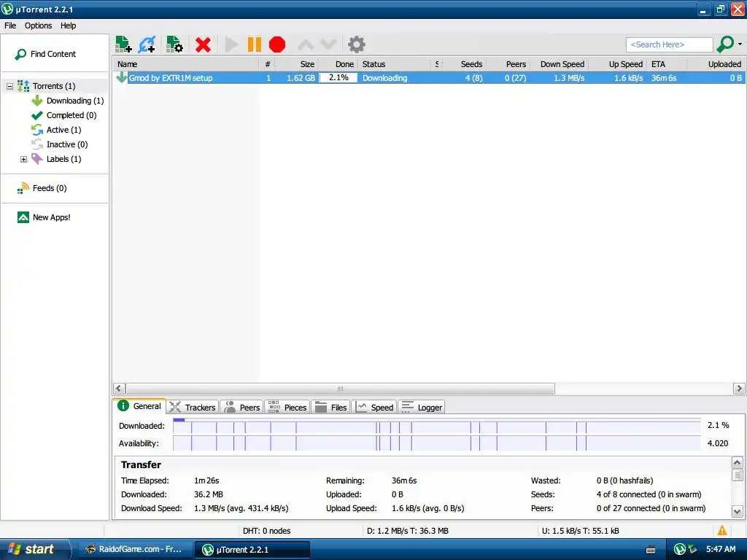Sort by Up Speed column header
The height and width of the screenshot is (560, 747).
point(618,64)
